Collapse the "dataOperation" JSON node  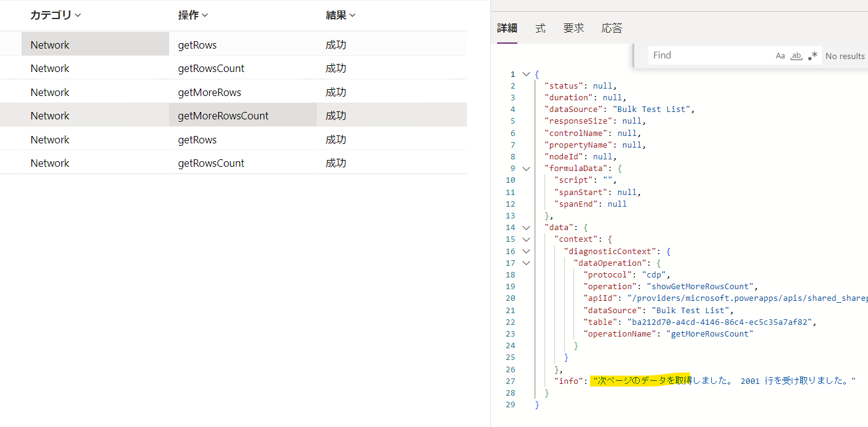(x=526, y=263)
